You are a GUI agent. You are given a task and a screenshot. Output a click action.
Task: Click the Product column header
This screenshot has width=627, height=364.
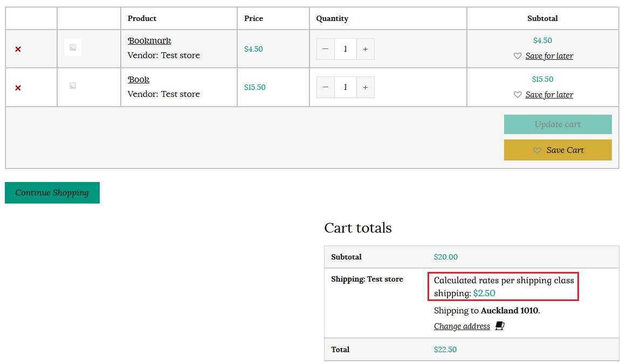click(x=142, y=18)
